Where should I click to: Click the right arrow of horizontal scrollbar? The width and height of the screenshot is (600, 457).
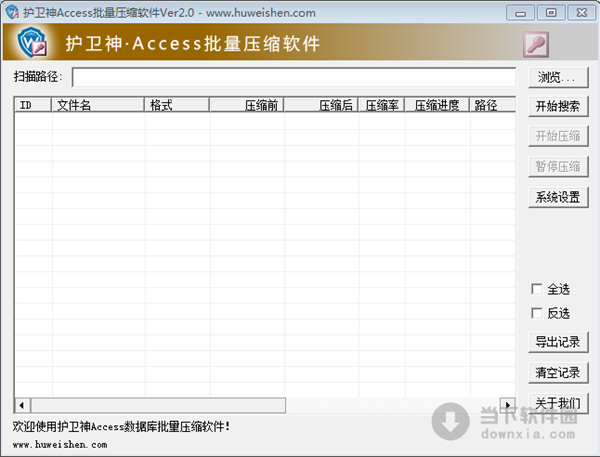508,405
